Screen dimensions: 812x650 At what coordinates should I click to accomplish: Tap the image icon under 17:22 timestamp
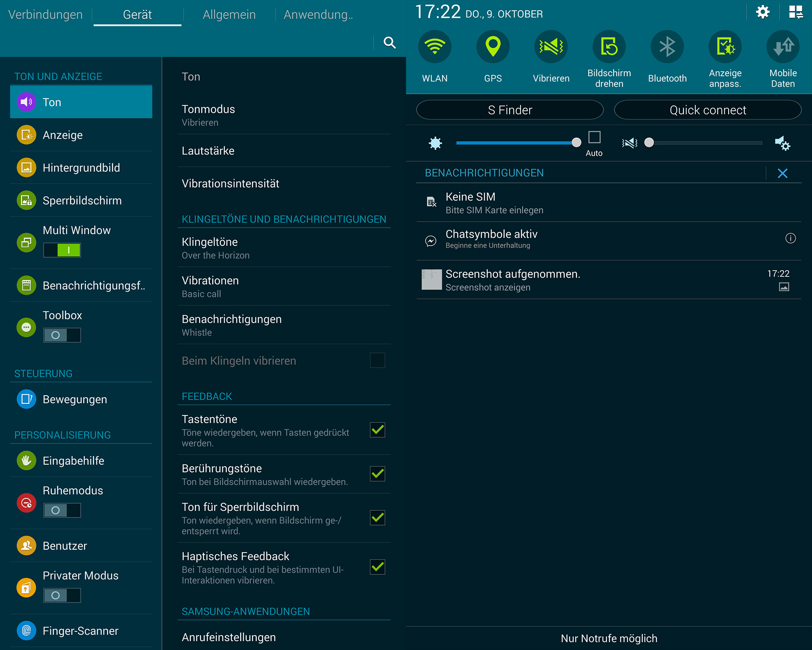coord(784,287)
